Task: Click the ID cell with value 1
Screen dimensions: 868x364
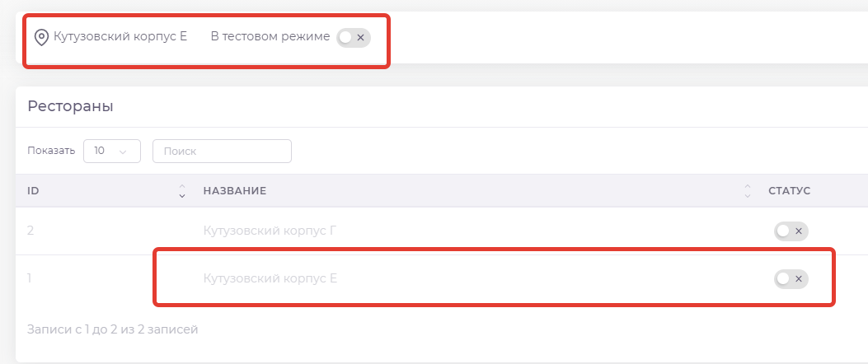Action: (x=30, y=279)
